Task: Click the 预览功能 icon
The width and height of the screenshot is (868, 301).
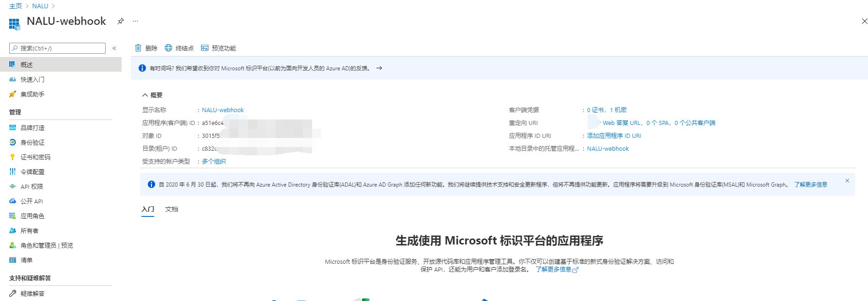Action: tap(205, 48)
